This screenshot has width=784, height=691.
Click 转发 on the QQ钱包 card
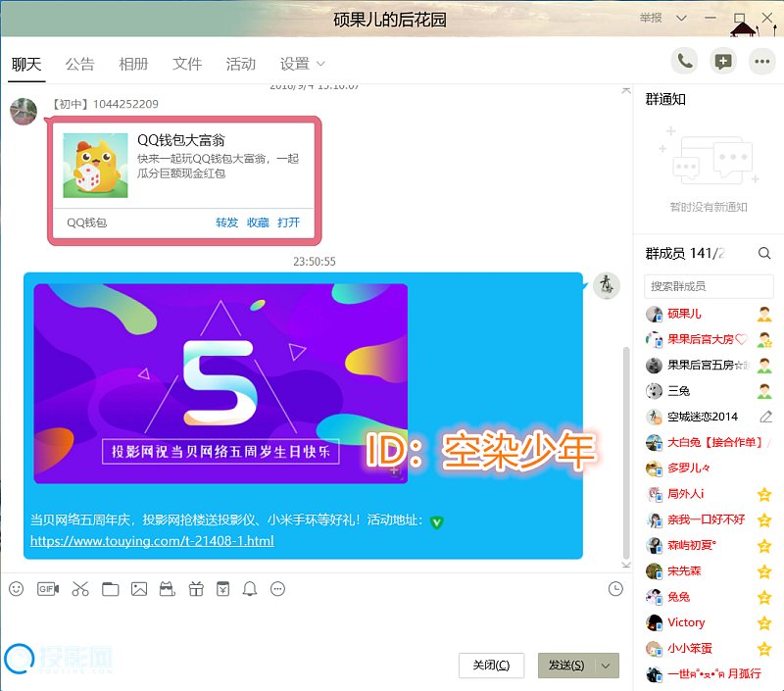pyautogui.click(x=226, y=222)
